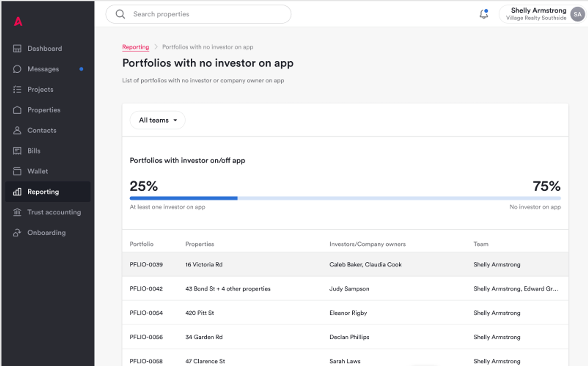This screenshot has width=588, height=366.
Task: Click the red A logo icon
Action: pyautogui.click(x=18, y=21)
